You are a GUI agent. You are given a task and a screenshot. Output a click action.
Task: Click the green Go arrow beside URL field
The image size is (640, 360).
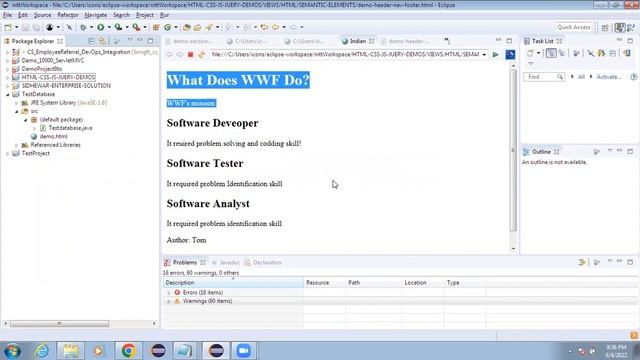[x=496, y=54]
